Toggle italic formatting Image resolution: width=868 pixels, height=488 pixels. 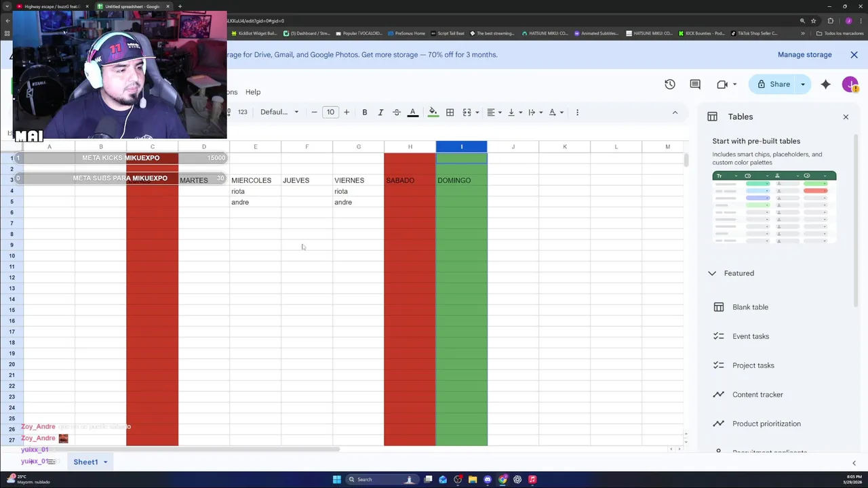coord(380,113)
